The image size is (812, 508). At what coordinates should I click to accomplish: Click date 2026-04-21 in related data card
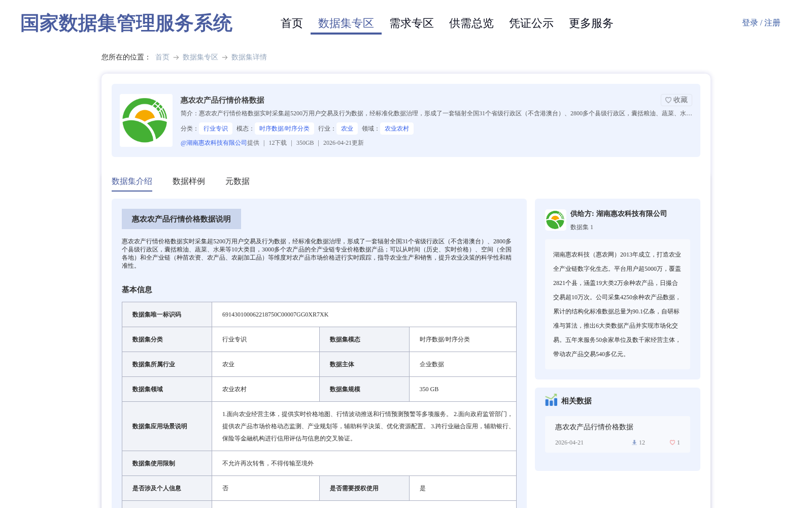coord(569,442)
